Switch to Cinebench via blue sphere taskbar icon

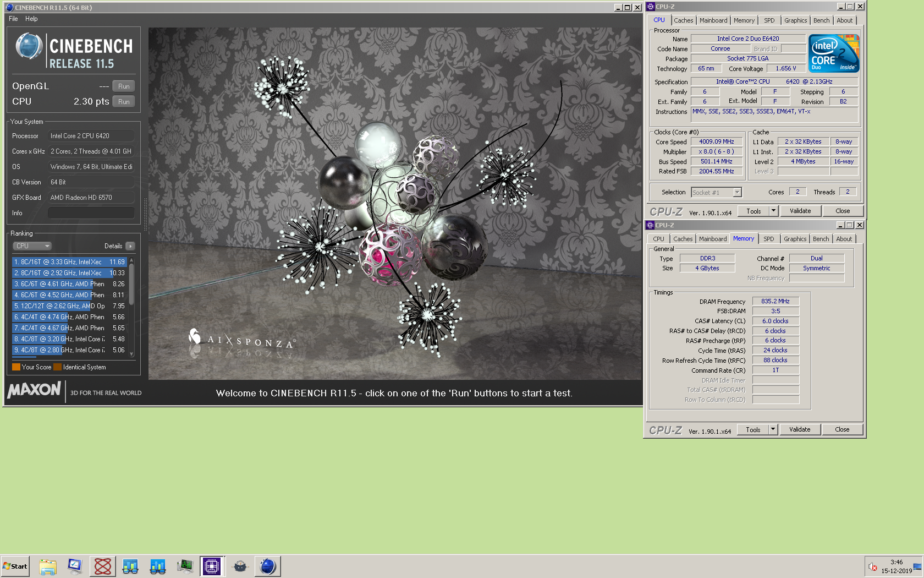click(x=268, y=566)
